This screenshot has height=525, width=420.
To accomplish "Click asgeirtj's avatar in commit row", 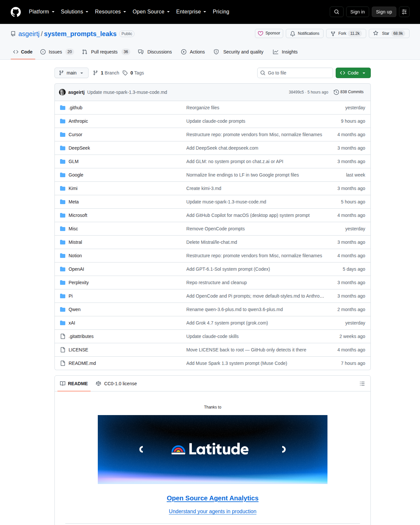I will [x=62, y=92].
